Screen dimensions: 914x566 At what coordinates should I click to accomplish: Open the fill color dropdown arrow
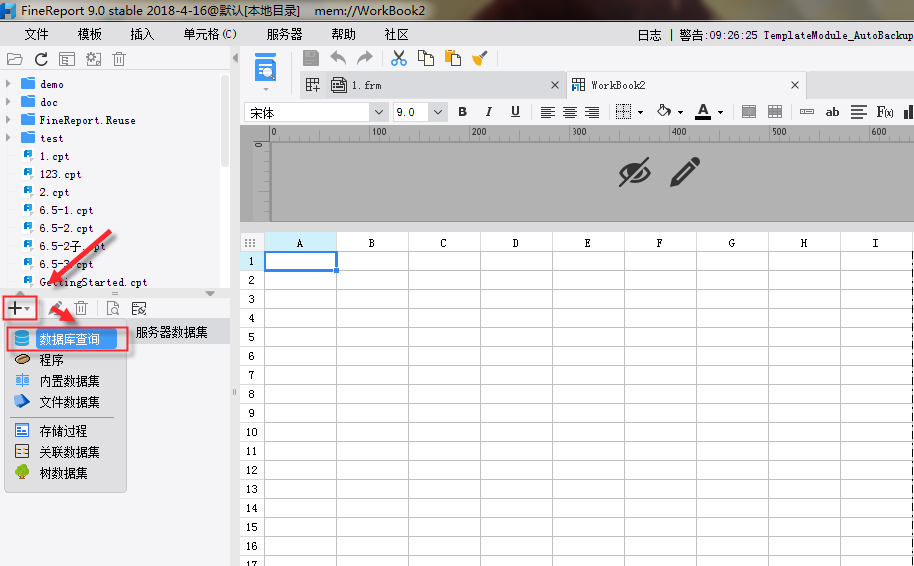coord(680,113)
